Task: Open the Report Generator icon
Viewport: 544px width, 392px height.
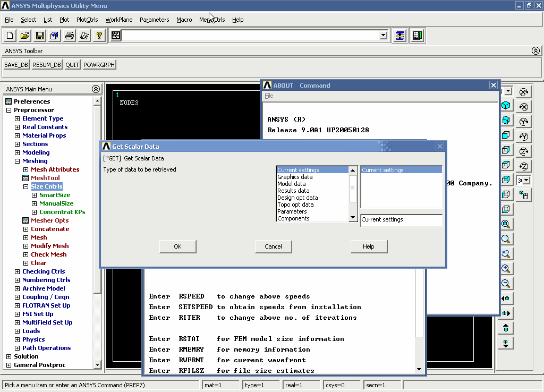Action: tap(84, 36)
